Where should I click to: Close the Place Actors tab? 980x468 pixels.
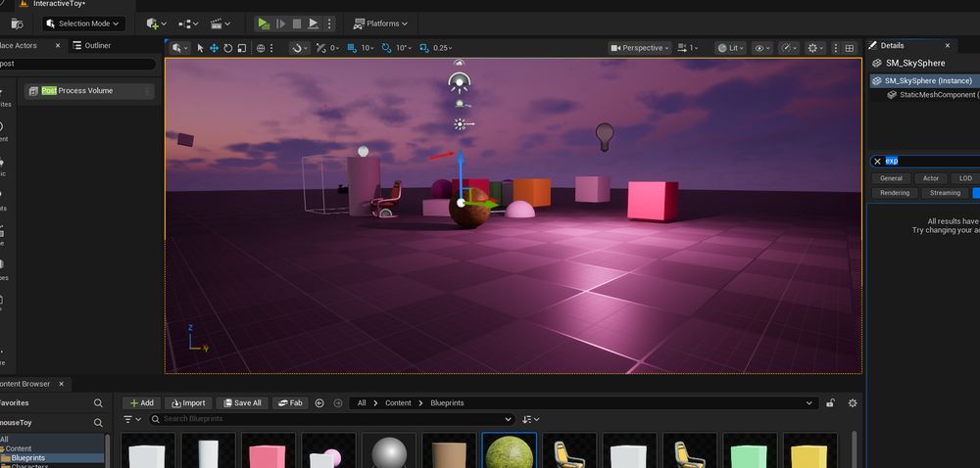click(x=58, y=46)
